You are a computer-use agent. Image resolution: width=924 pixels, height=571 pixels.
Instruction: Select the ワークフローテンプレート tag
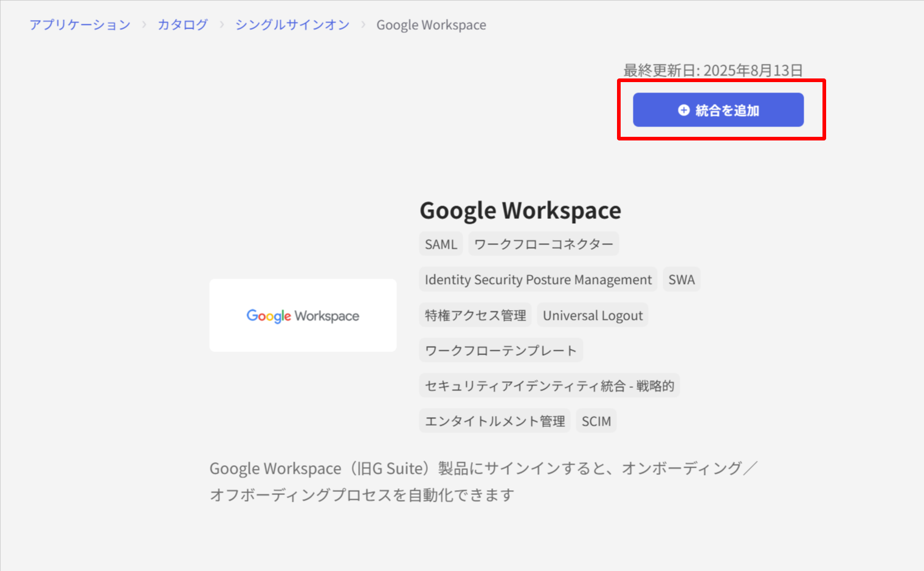pos(500,350)
